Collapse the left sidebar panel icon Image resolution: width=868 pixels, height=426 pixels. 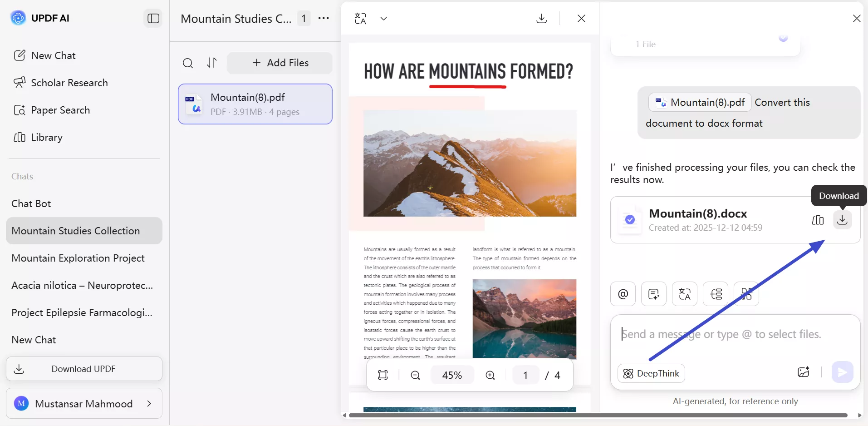pyautogui.click(x=153, y=19)
